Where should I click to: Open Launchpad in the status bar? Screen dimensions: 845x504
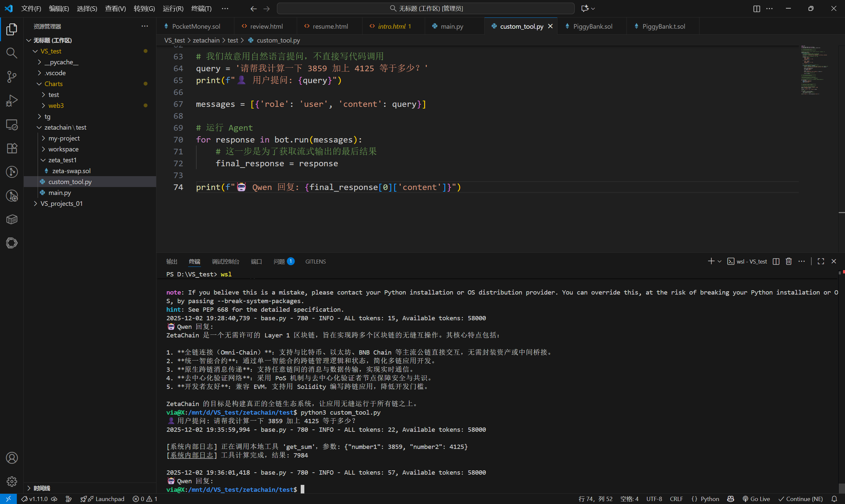pos(102,499)
